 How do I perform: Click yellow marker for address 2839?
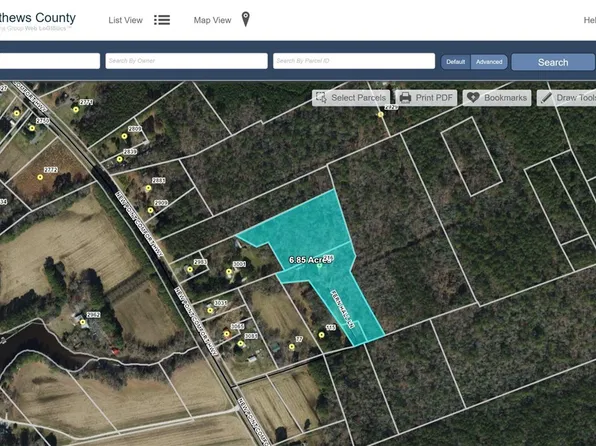pyautogui.click(x=120, y=159)
